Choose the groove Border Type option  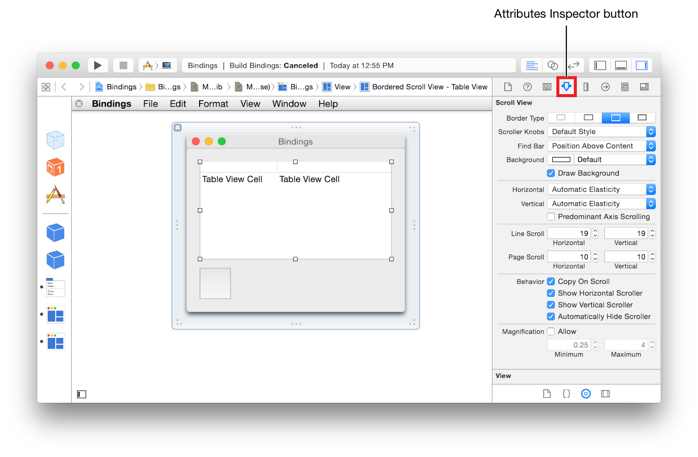642,117
